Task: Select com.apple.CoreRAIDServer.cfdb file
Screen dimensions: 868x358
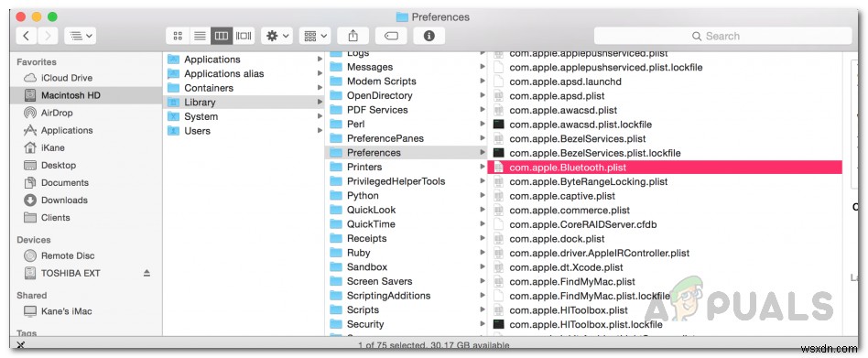Action: click(x=665, y=224)
